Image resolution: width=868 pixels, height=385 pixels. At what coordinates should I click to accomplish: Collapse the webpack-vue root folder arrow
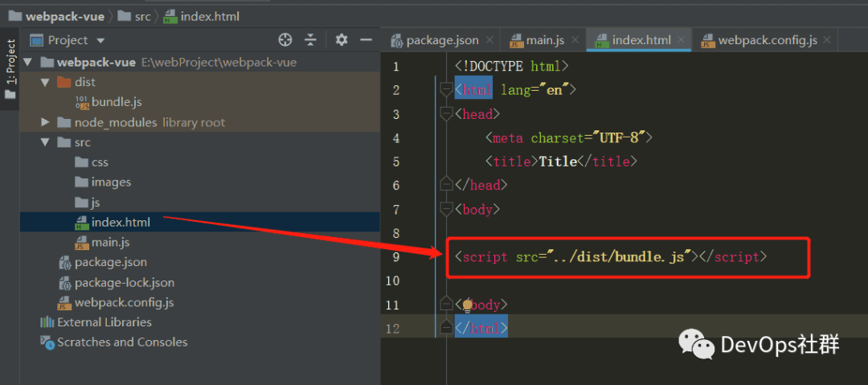(27, 62)
